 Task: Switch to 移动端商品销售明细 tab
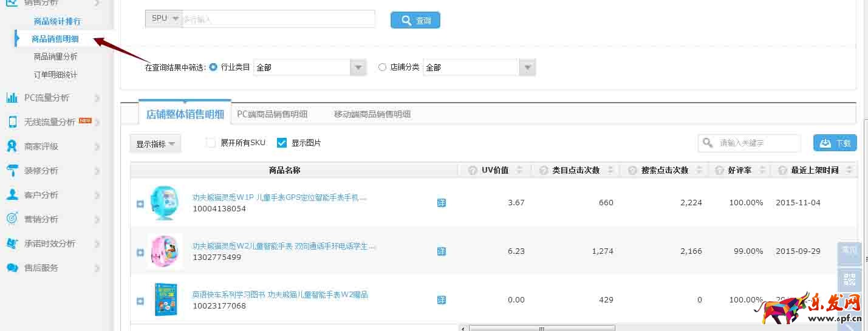(x=372, y=114)
